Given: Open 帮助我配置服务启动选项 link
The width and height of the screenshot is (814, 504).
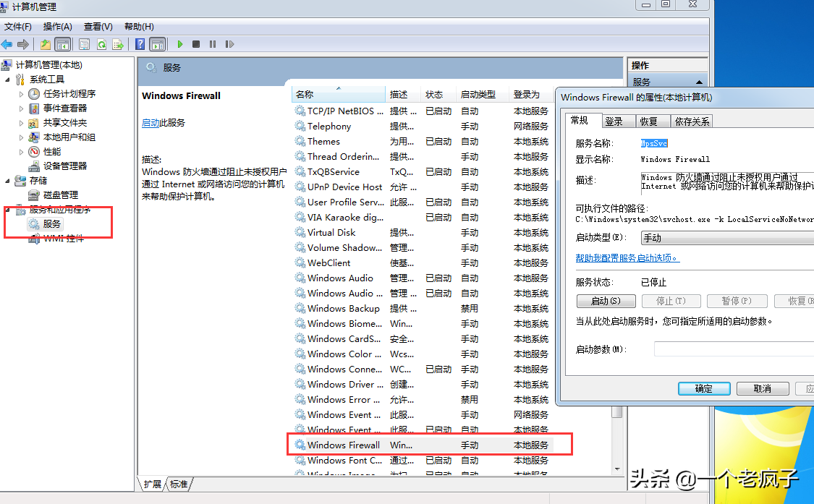Looking at the screenshot, I should [627, 258].
